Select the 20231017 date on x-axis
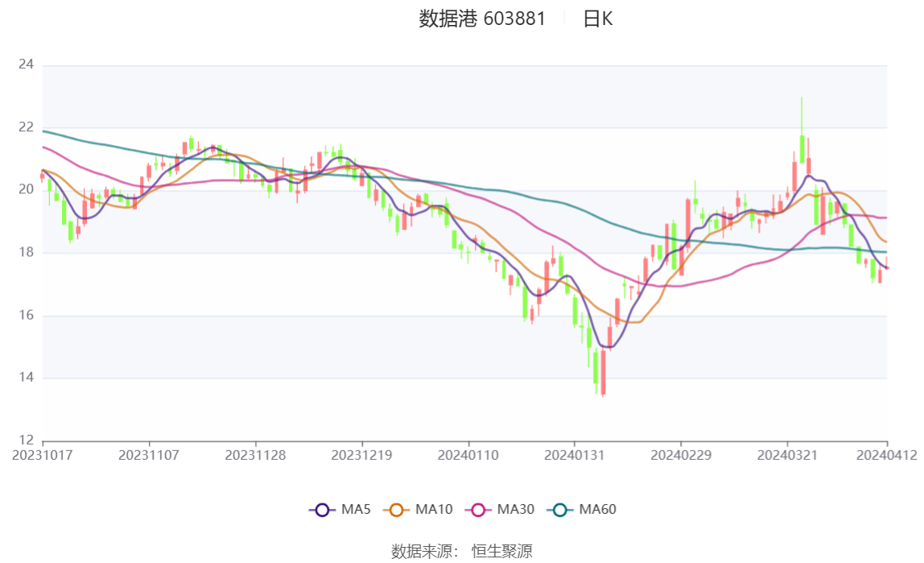This screenshot has width=924, height=563. [x=43, y=455]
